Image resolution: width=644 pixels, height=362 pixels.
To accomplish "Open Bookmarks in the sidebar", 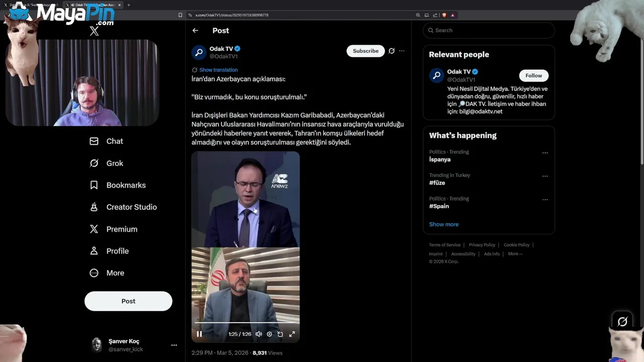I will pos(118,185).
